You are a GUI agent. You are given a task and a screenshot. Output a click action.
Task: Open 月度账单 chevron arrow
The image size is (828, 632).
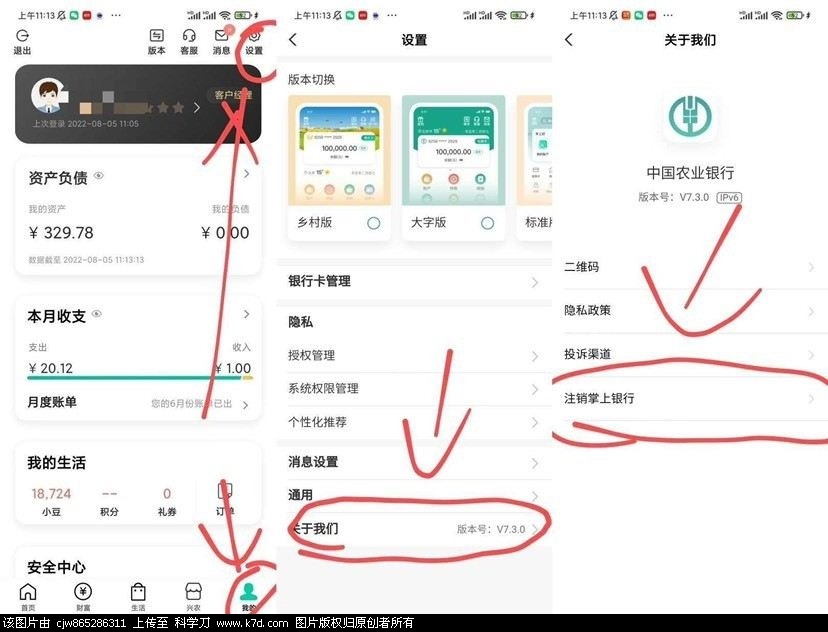coord(246,405)
